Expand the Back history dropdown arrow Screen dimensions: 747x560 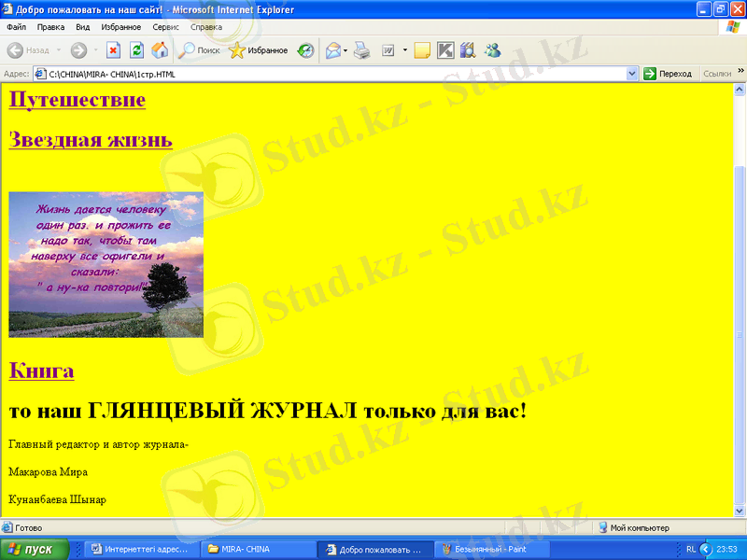pyautogui.click(x=59, y=50)
